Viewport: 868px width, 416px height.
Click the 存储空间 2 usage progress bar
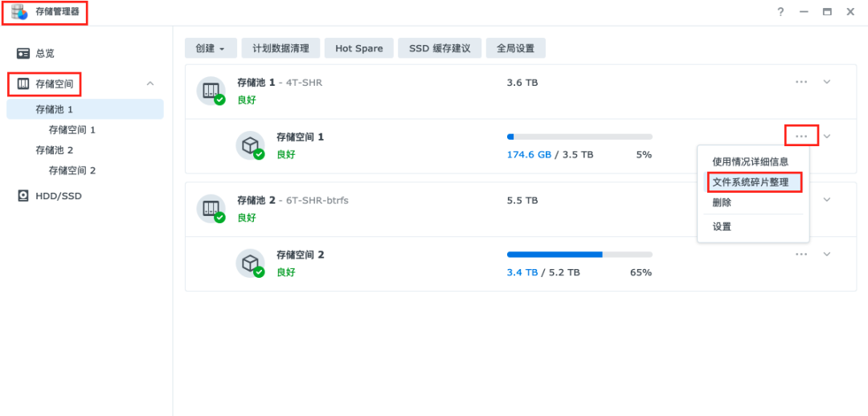pyautogui.click(x=579, y=255)
